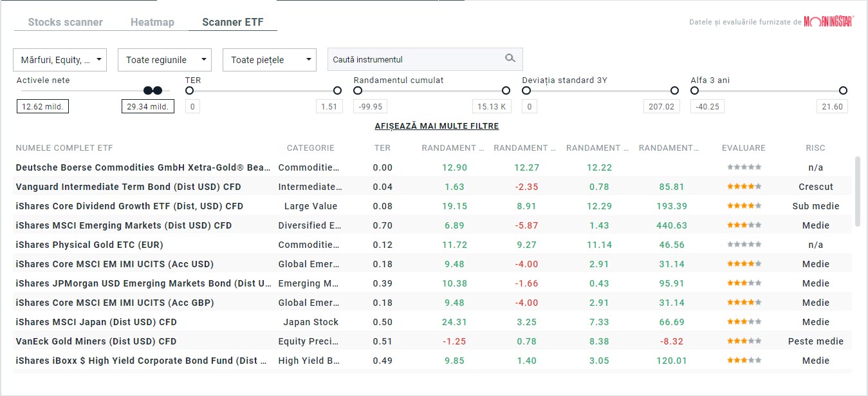Viewport: 868px width, 396px height.
Task: Switch to the Heatmap tab
Action: point(152,21)
